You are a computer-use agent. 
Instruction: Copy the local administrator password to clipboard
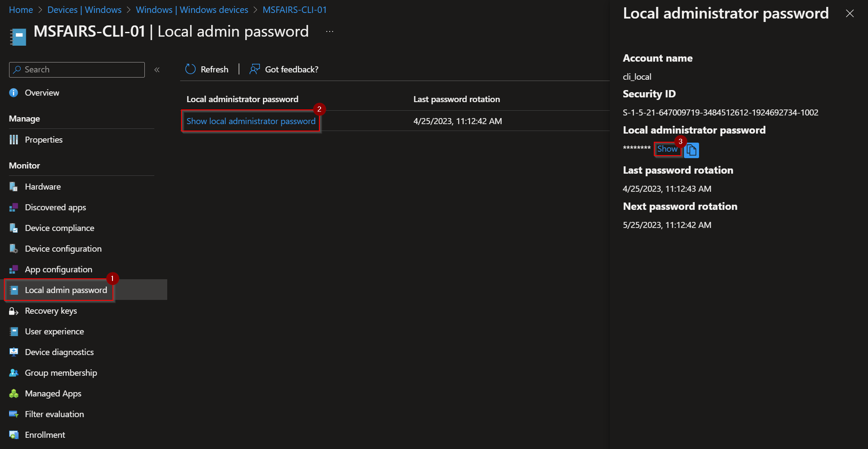pos(691,150)
